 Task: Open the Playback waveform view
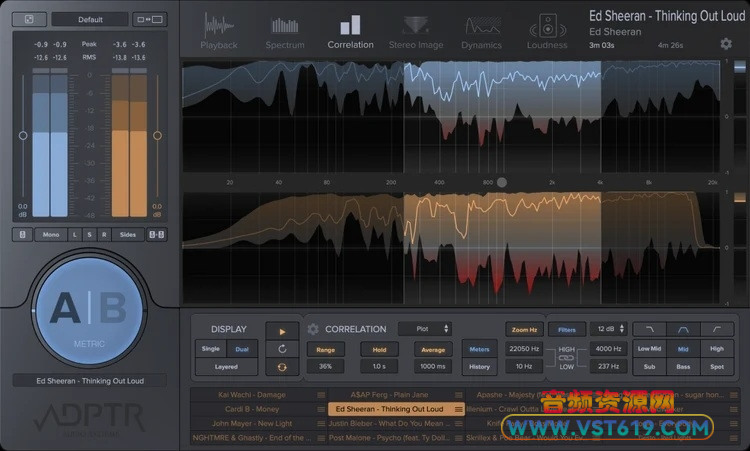(x=219, y=31)
